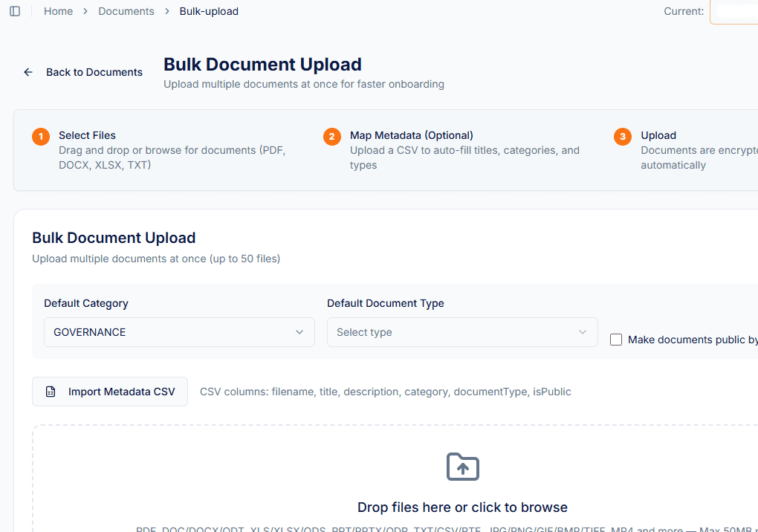Click the step 1 Select Files badge

click(41, 136)
